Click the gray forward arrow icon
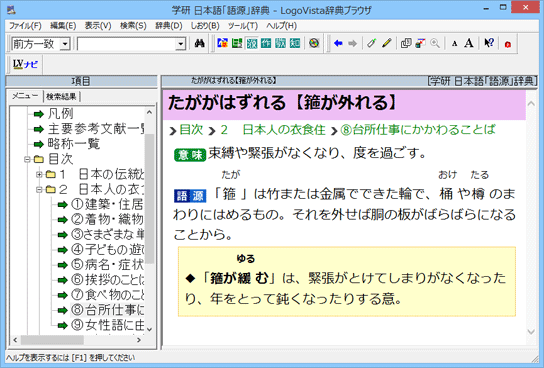Screen dimensions: 544x368 352,43
